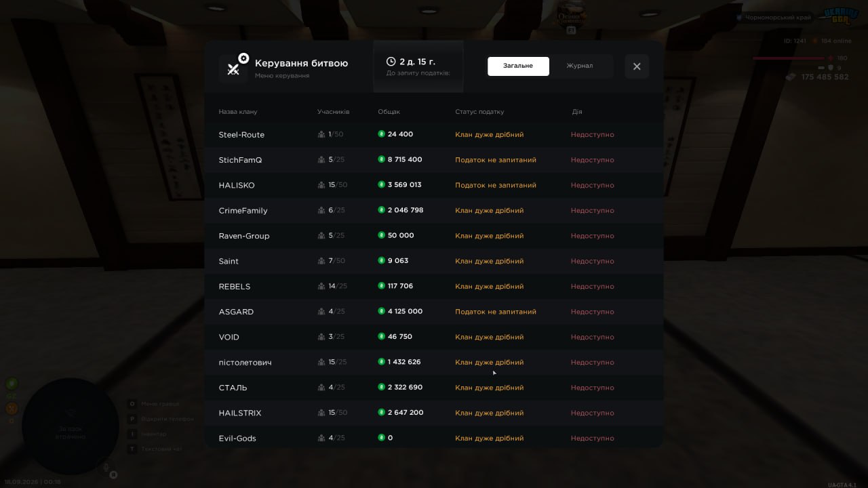Switch to the Загальне tab

(x=518, y=66)
